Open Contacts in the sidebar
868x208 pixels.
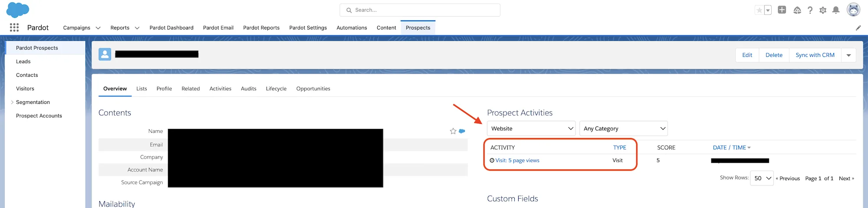pos(27,75)
